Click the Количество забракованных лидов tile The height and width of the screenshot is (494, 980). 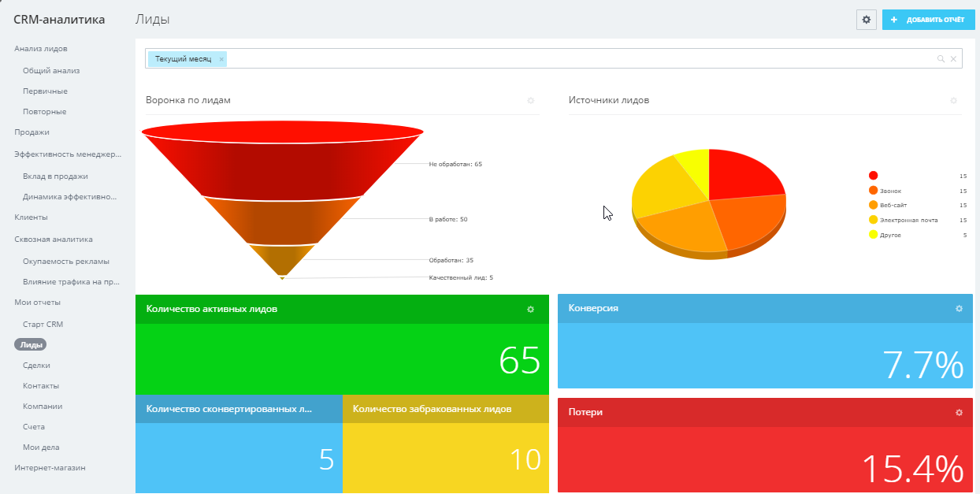[x=446, y=444]
